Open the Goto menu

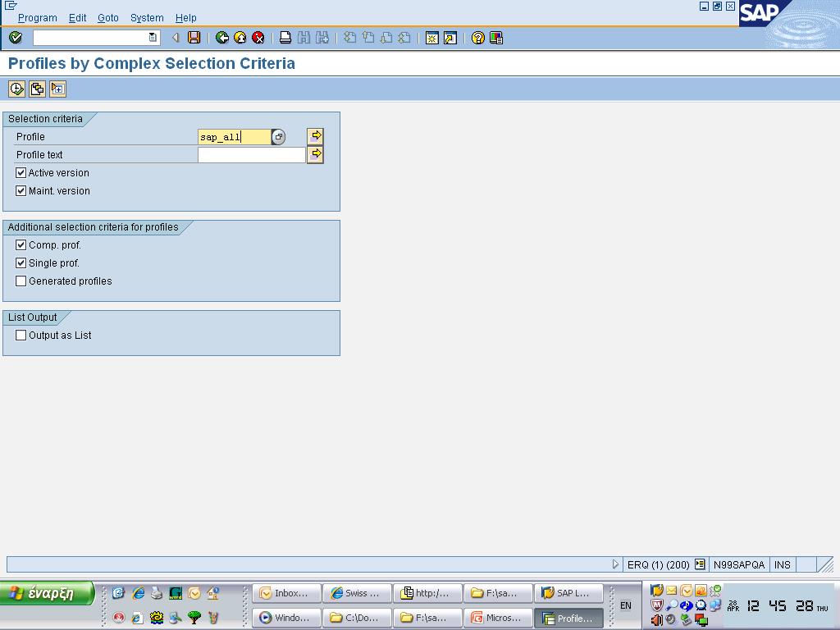(108, 18)
